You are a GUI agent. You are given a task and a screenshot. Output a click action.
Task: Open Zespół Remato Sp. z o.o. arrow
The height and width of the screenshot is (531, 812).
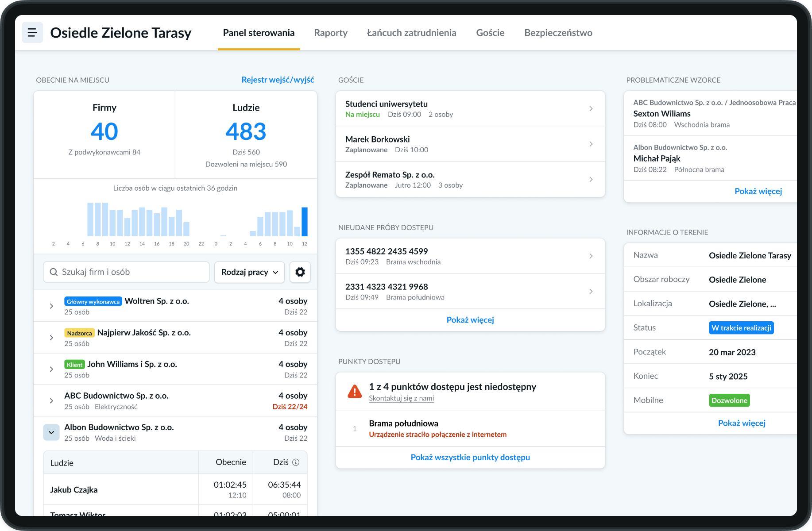[591, 179]
